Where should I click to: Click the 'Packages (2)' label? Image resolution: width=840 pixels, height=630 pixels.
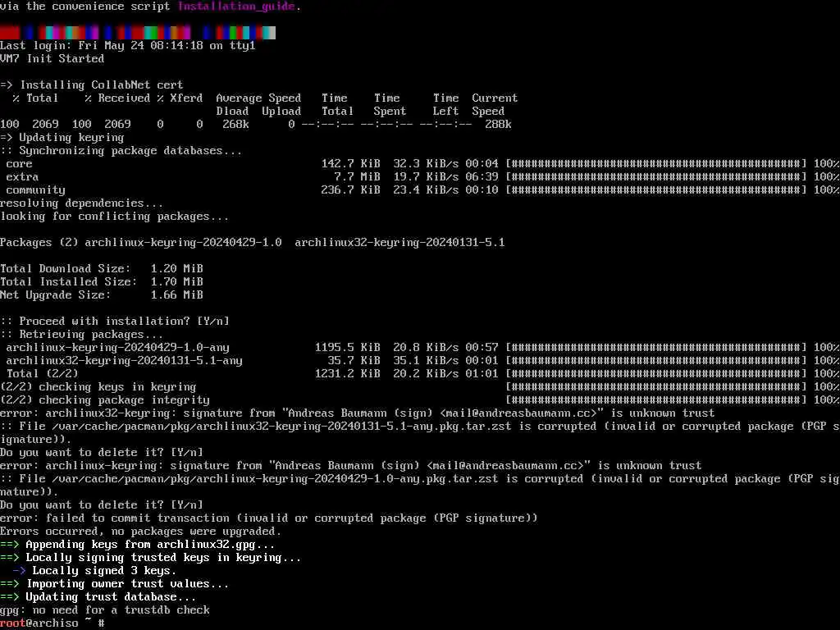tap(39, 243)
